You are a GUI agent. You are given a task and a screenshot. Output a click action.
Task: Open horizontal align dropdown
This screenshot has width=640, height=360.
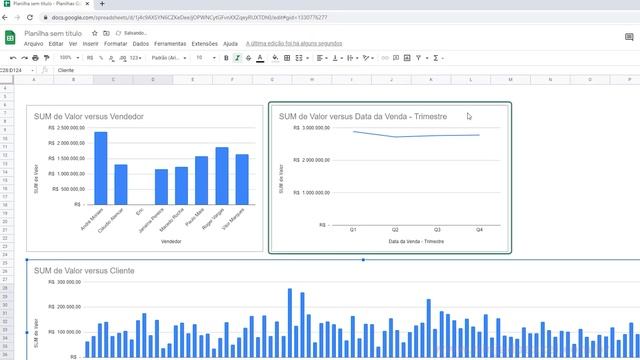point(322,58)
